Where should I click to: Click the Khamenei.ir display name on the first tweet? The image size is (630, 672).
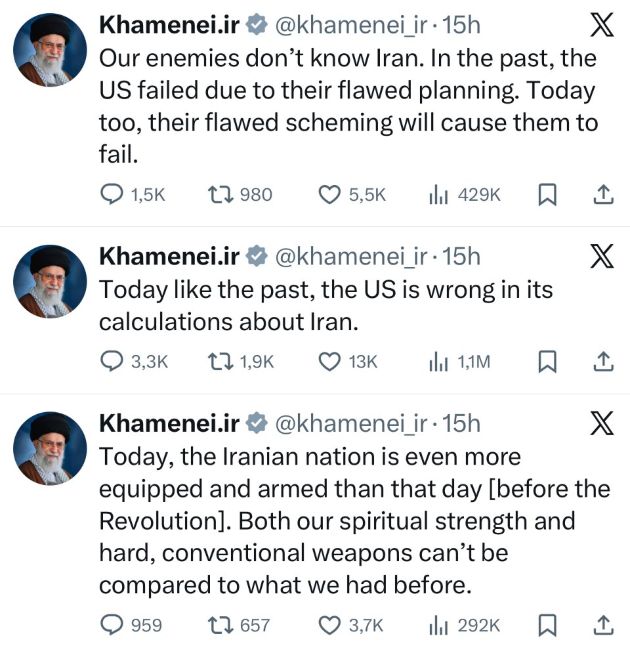(169, 26)
